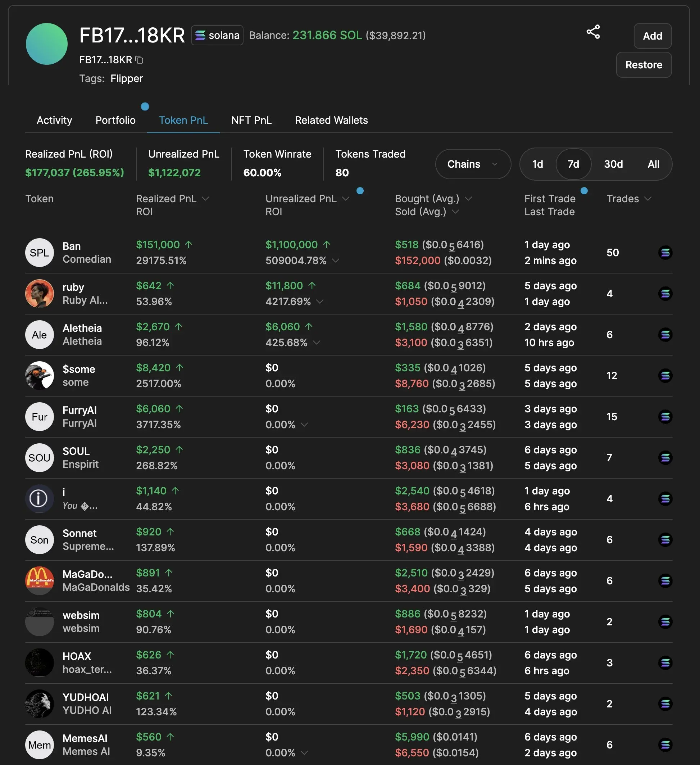Screen dimensions: 700x765
Task: Sort by the Trades column chevron
Action: click(647, 199)
